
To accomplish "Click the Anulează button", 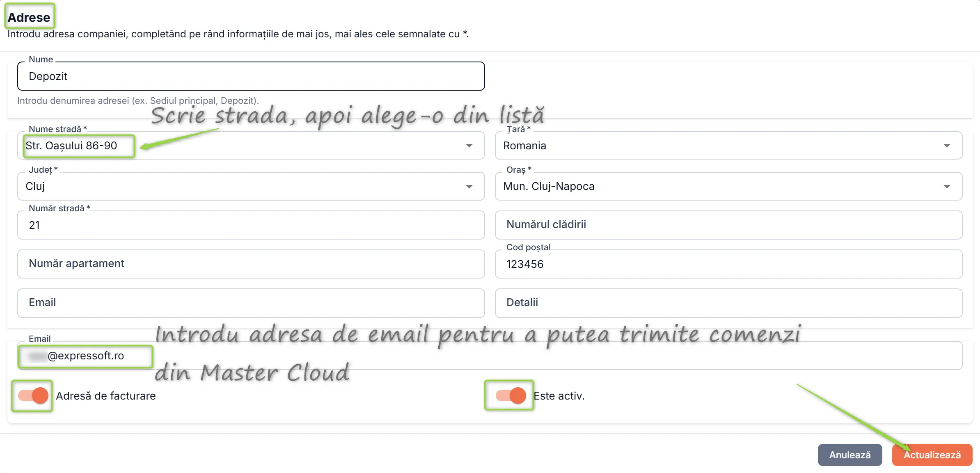I will [x=850, y=455].
